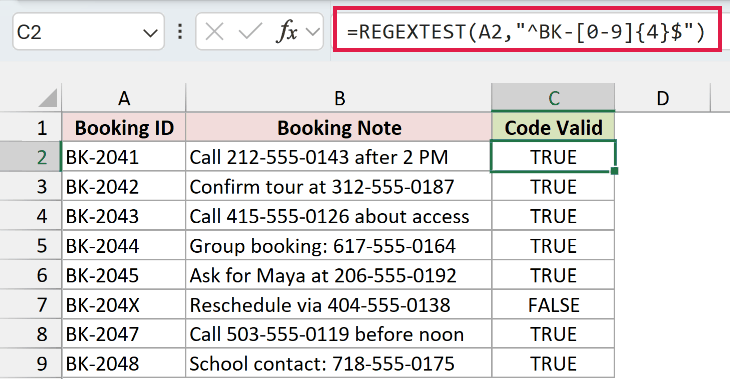Select cell containing BK-204X

point(123,305)
